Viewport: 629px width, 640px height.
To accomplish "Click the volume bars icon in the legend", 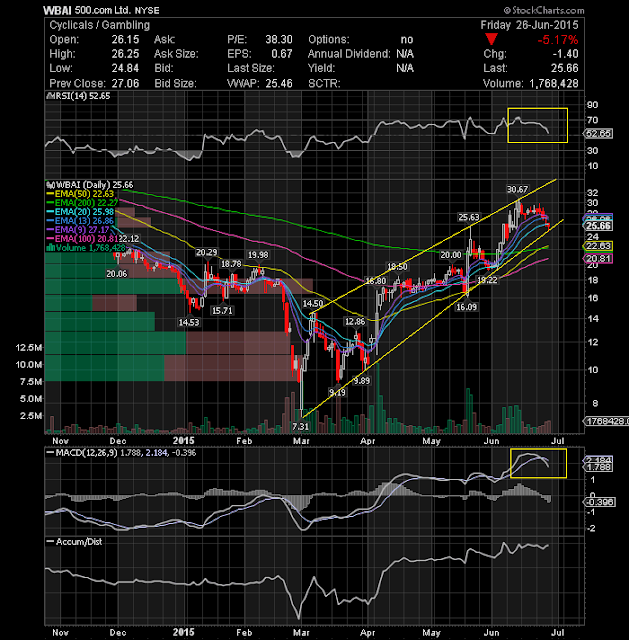I will (x=51, y=248).
